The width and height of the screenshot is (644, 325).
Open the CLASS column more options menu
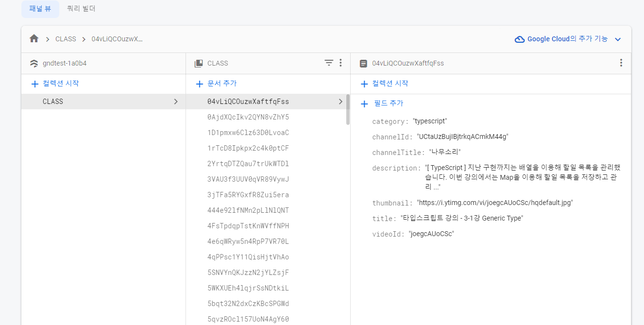tap(340, 63)
